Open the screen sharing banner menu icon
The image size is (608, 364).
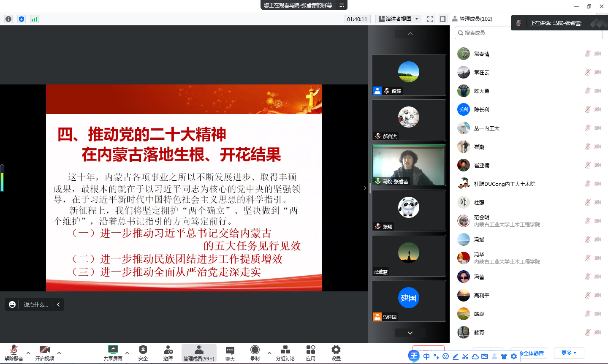pyautogui.click(x=342, y=5)
